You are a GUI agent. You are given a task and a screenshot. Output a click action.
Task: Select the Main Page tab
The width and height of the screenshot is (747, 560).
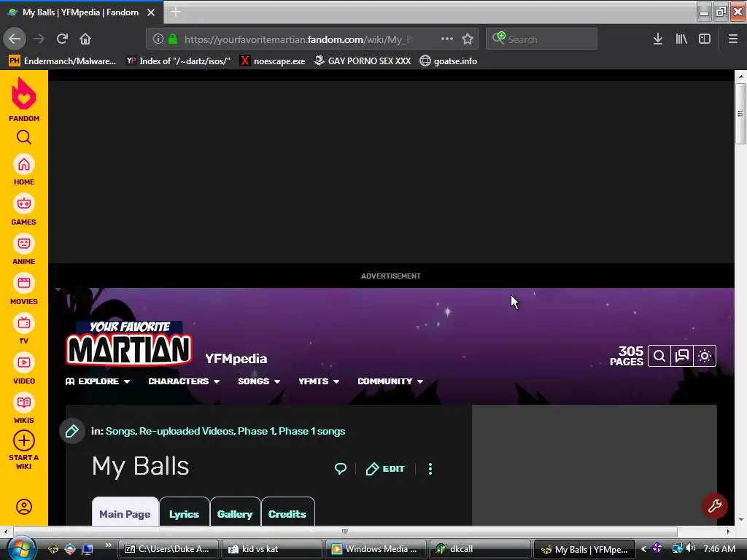point(125,513)
